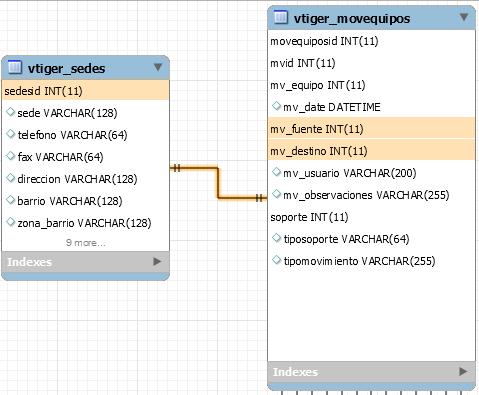The image size is (479, 395).
Task: Click the vtiger_movequipos table title
Action: point(352,19)
